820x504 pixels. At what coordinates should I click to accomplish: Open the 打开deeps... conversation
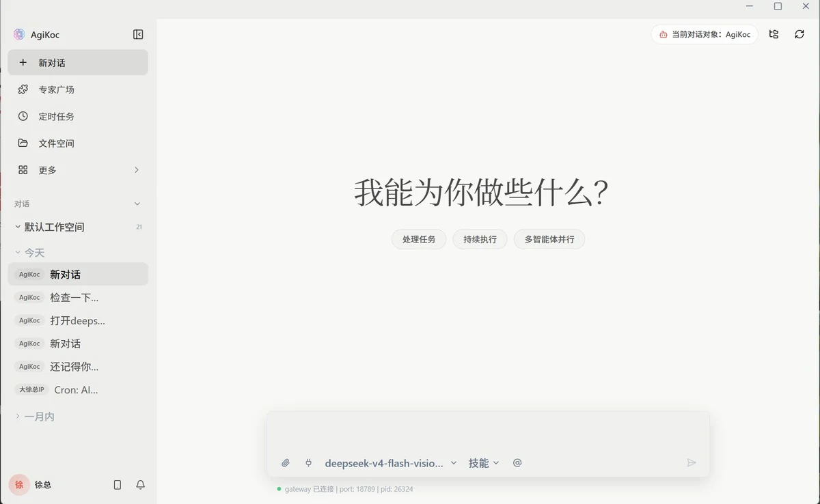pos(78,320)
